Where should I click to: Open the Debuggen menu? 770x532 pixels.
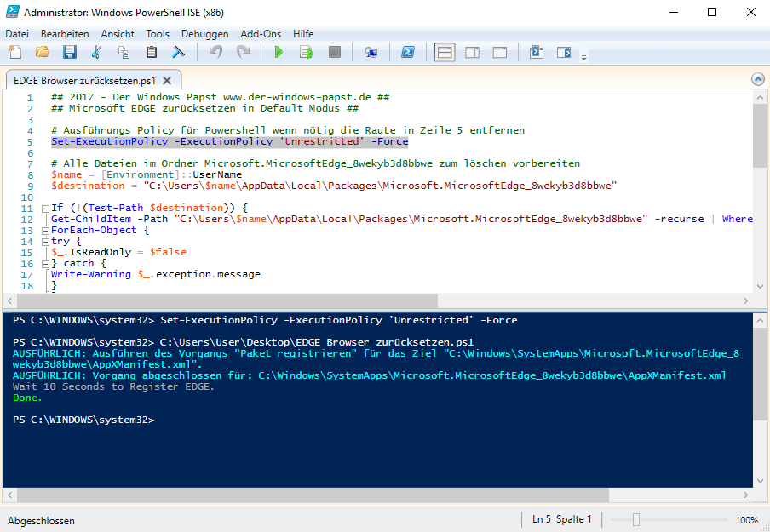(x=204, y=34)
